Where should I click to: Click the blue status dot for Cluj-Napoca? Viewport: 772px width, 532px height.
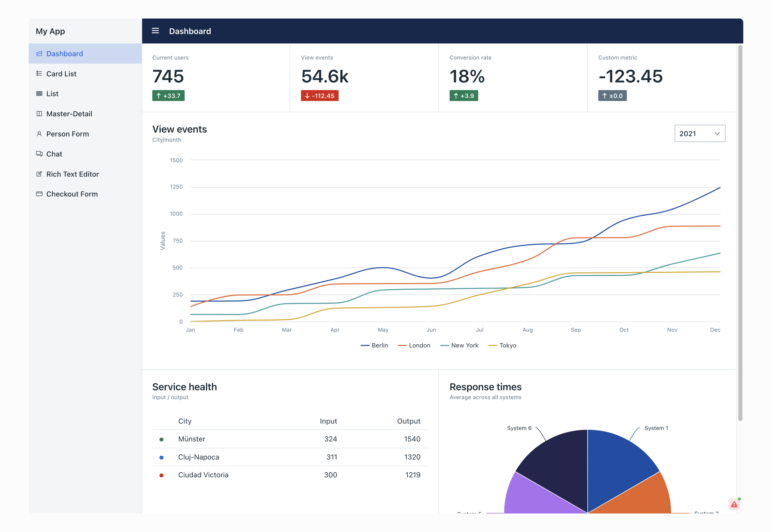161,457
